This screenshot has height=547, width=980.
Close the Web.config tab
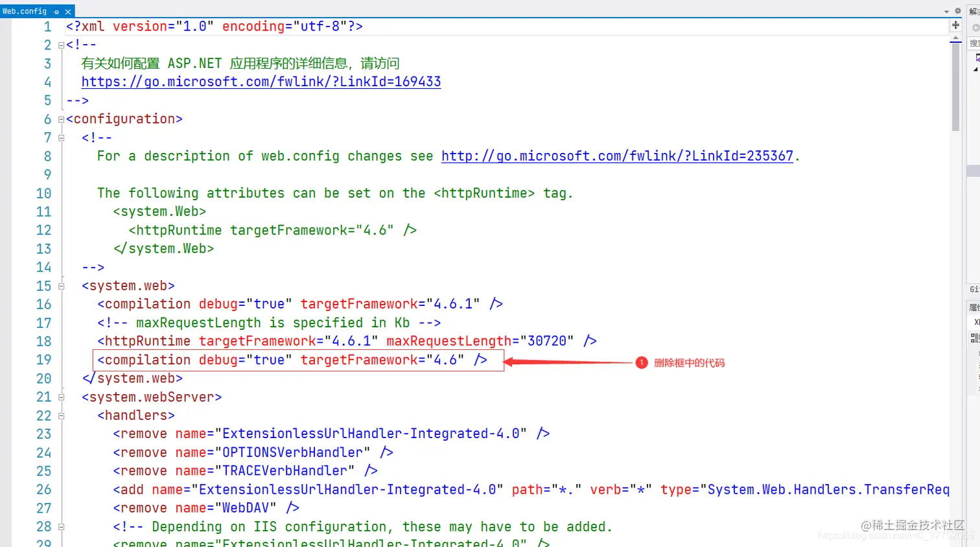tap(68, 12)
